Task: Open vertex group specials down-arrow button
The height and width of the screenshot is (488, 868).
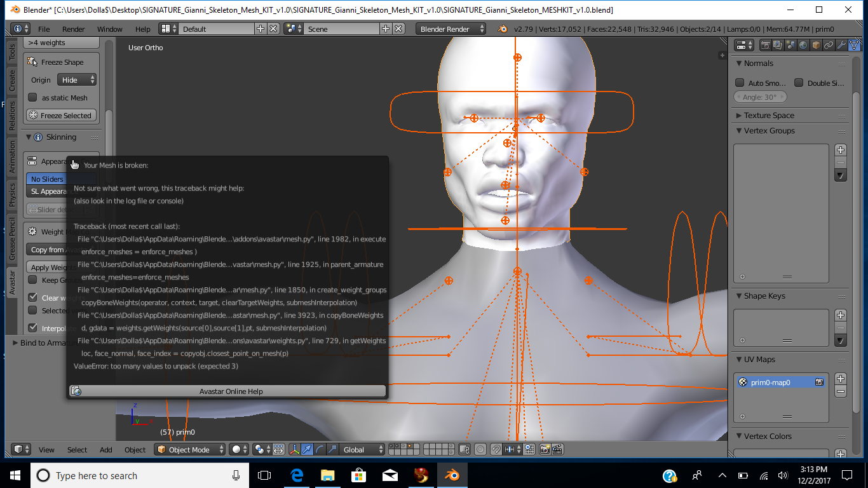Action: click(x=841, y=175)
